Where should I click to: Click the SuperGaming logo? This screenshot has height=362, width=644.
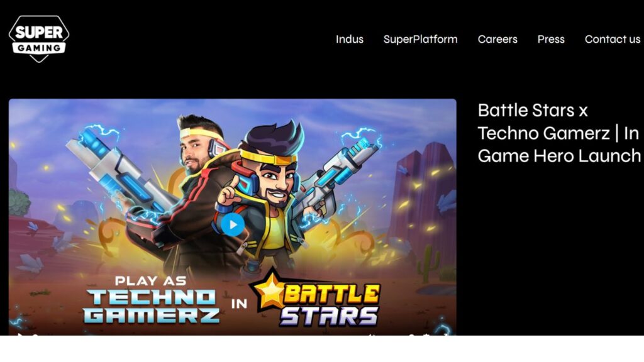pos(39,39)
